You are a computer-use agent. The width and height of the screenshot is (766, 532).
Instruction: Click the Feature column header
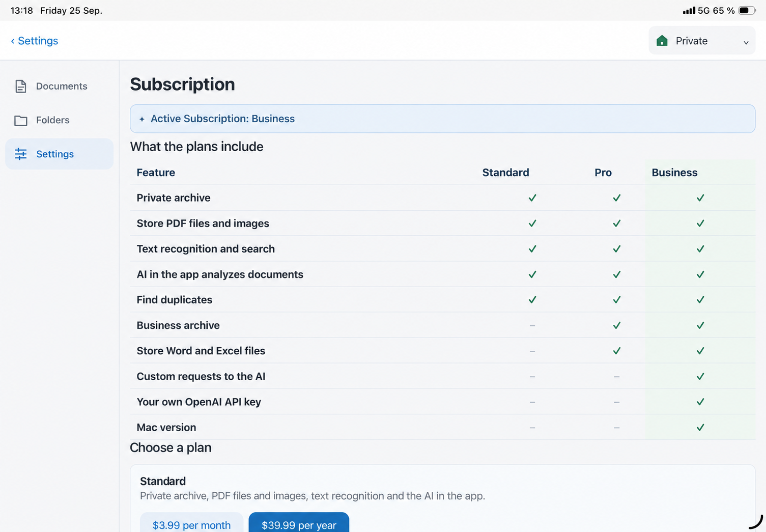tap(156, 173)
